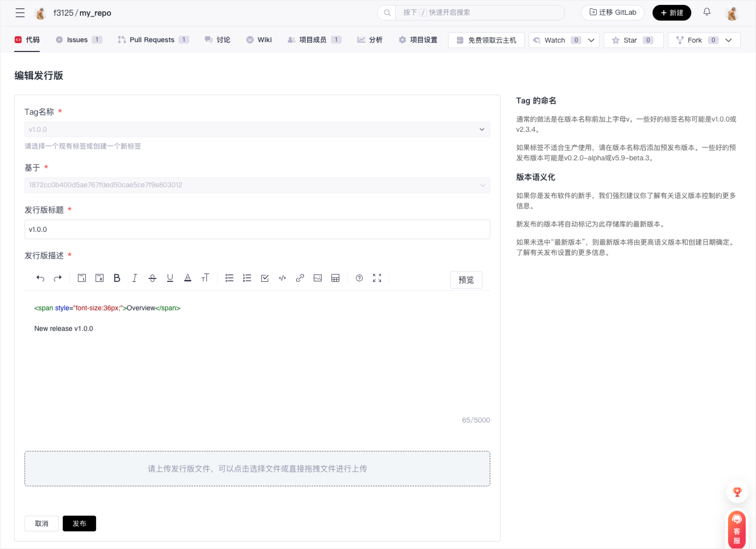Apply the bulleted list format
Viewport: 756px width, 549px height.
[229, 278]
